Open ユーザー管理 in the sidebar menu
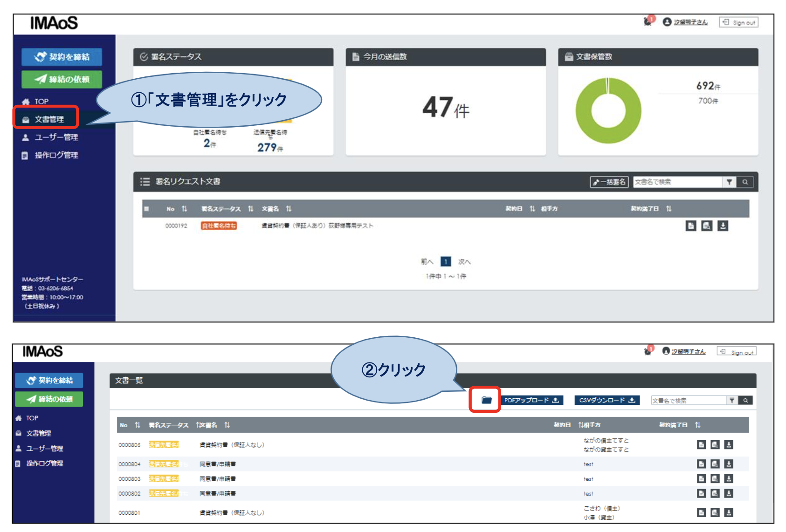The height and width of the screenshot is (532, 786). pos(55,137)
